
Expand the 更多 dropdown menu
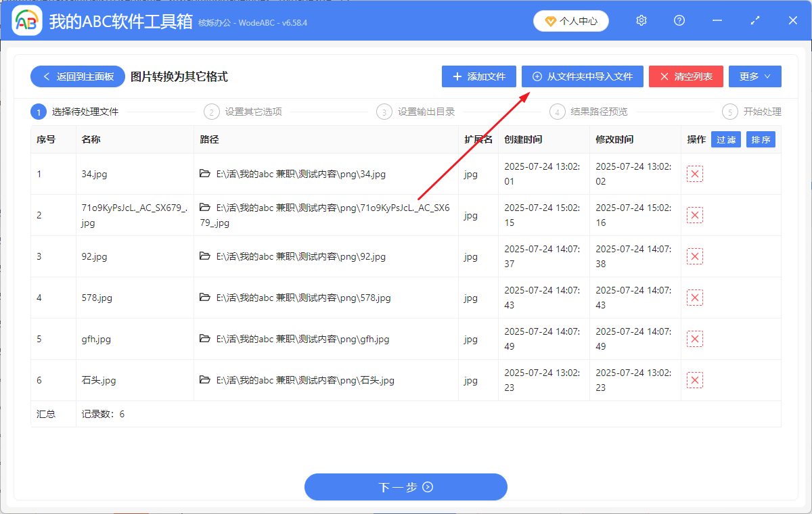754,76
